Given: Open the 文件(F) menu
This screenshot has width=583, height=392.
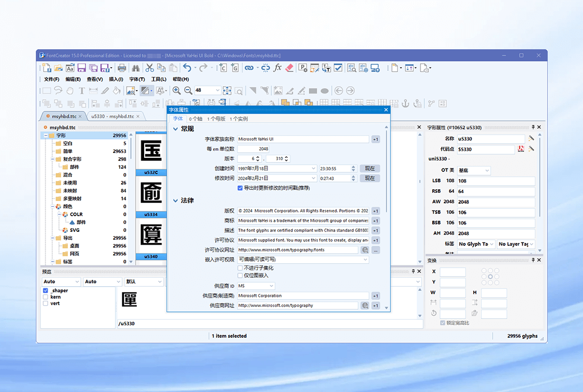Looking at the screenshot, I should 52,79.
